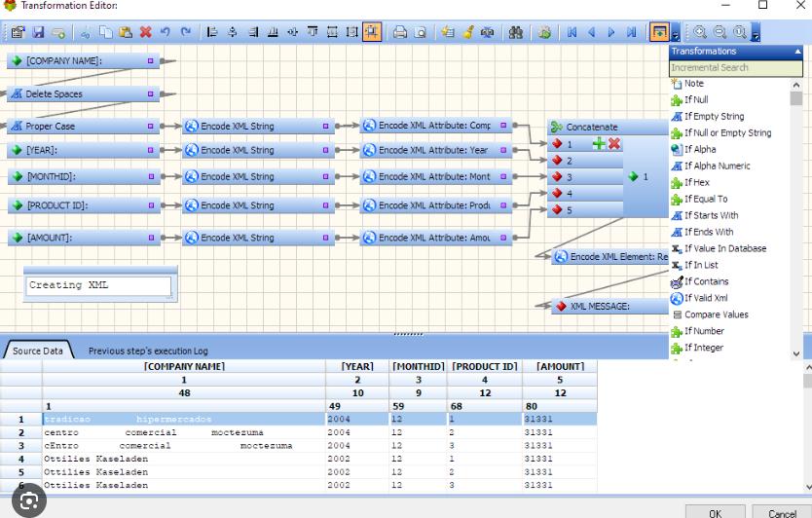This screenshot has width=812, height=518.
Task: Toggle the highlighted snap-to-grid toolbar button
Action: [372, 32]
